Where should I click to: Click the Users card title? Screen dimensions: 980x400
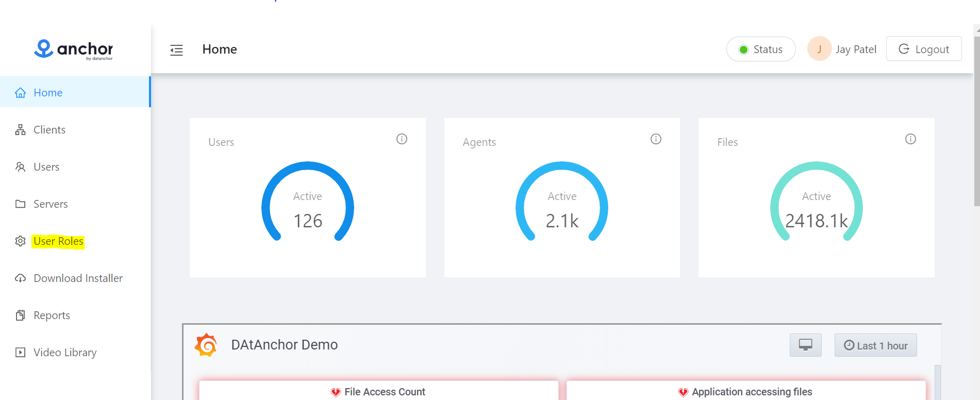221,142
